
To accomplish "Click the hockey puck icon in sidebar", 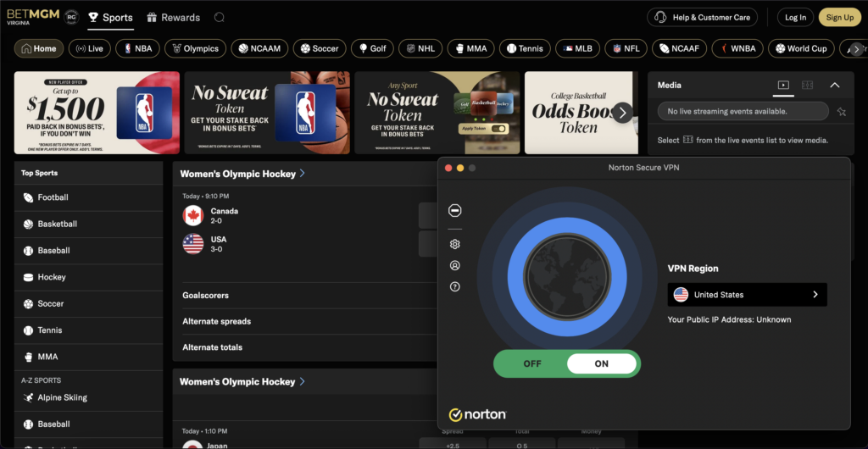I will click(x=28, y=278).
